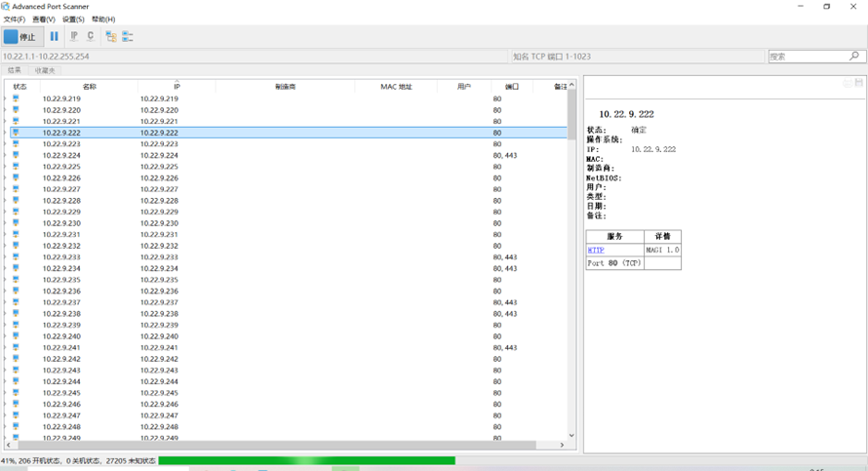
Task: Click the IP toolbar icon
Action: point(74,36)
